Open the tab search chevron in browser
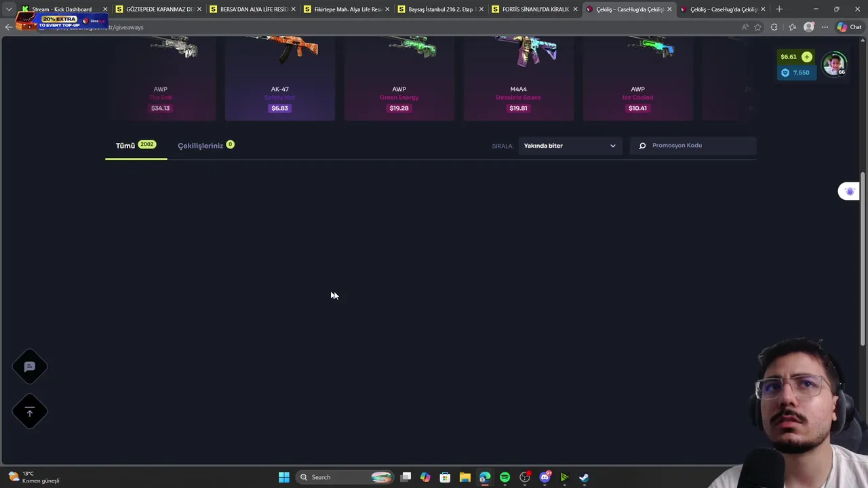The image size is (868, 488). 8,9
